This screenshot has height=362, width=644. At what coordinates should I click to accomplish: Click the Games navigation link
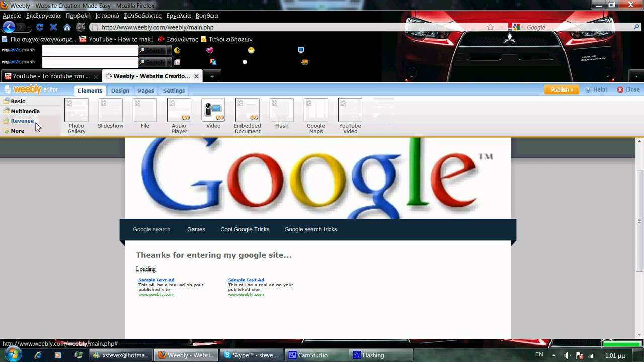pos(196,229)
